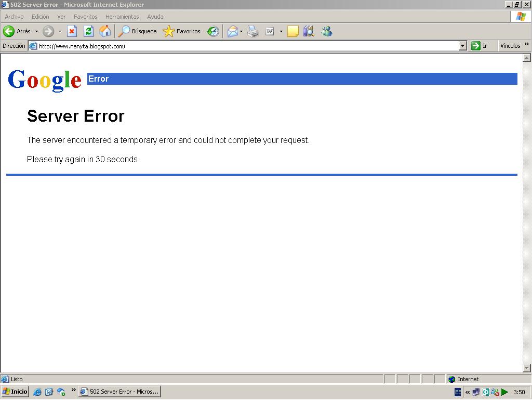Launch Outlook Express from quick launch
Screen dimensions: 532x416
pos(49,392)
